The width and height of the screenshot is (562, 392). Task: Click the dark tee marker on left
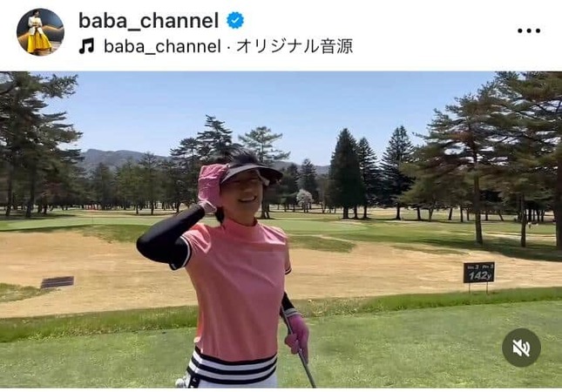pos(57,282)
